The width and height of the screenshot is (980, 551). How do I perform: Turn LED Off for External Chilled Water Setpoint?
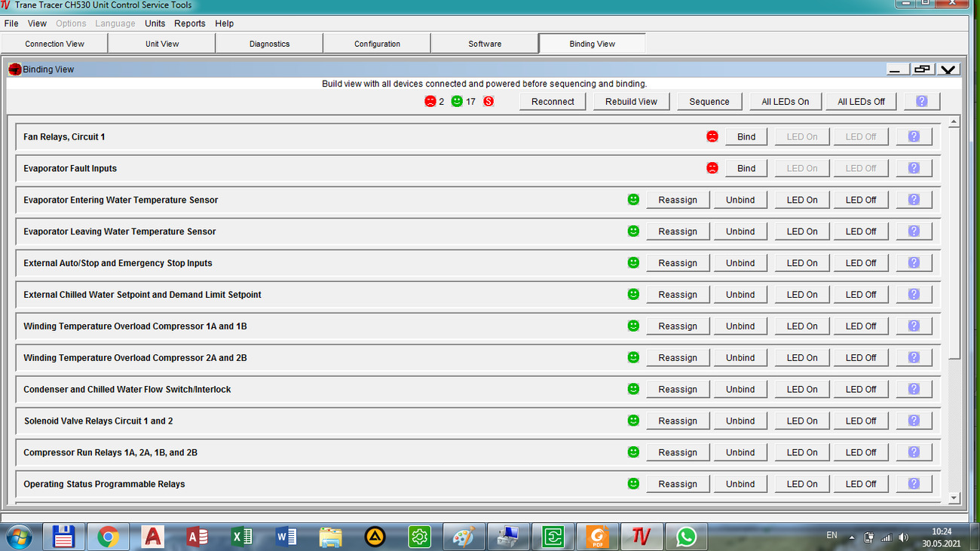[x=861, y=295]
